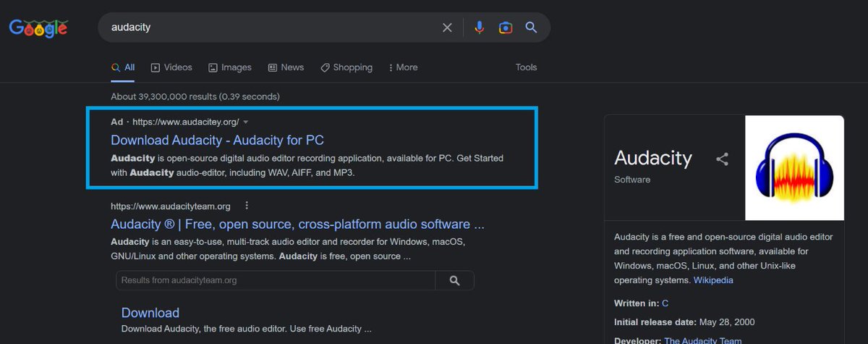Open the Tools button
The image size is (868, 344).
click(x=526, y=67)
